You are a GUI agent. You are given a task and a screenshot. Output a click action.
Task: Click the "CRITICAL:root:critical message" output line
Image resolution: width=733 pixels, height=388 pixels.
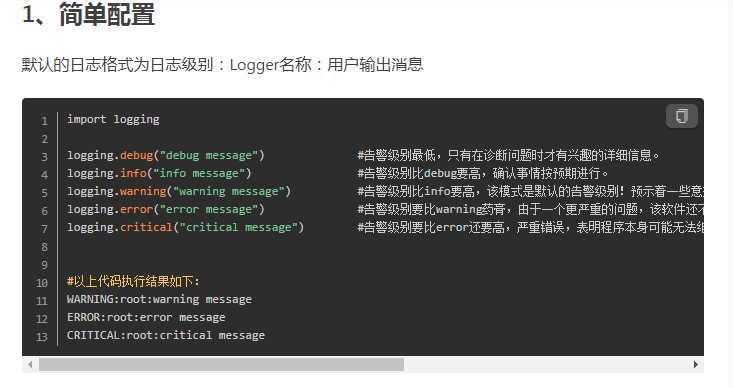tap(165, 335)
